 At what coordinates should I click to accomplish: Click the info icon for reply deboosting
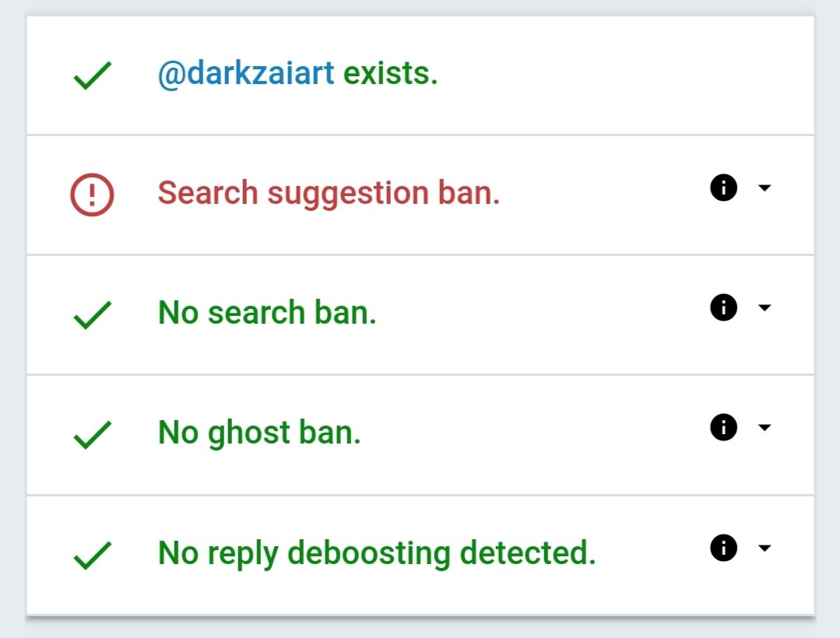[724, 548]
